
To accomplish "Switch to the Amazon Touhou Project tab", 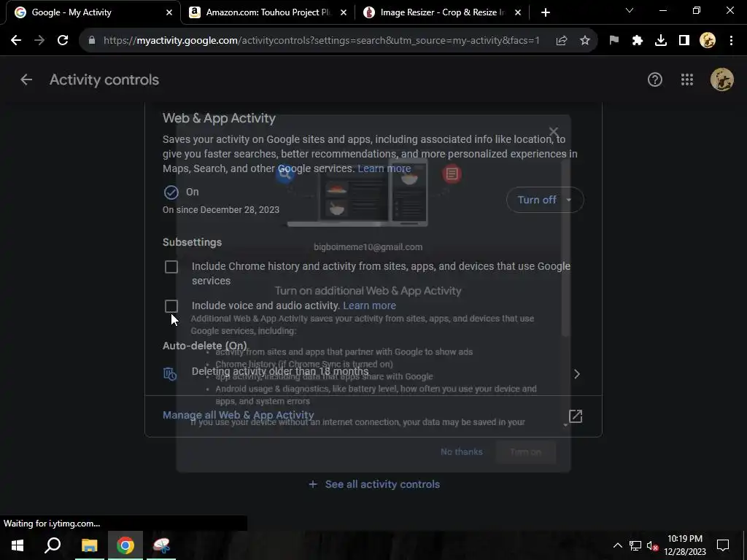I will coord(268,12).
